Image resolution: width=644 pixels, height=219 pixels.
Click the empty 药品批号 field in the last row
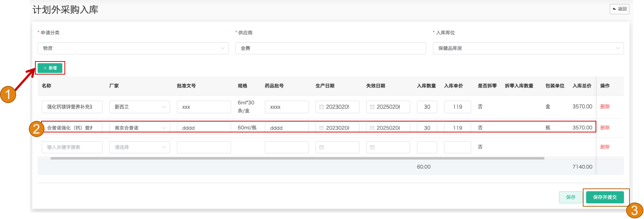(287, 147)
